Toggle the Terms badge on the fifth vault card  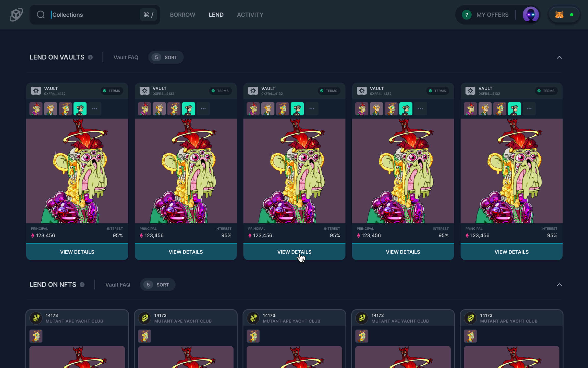point(546,91)
